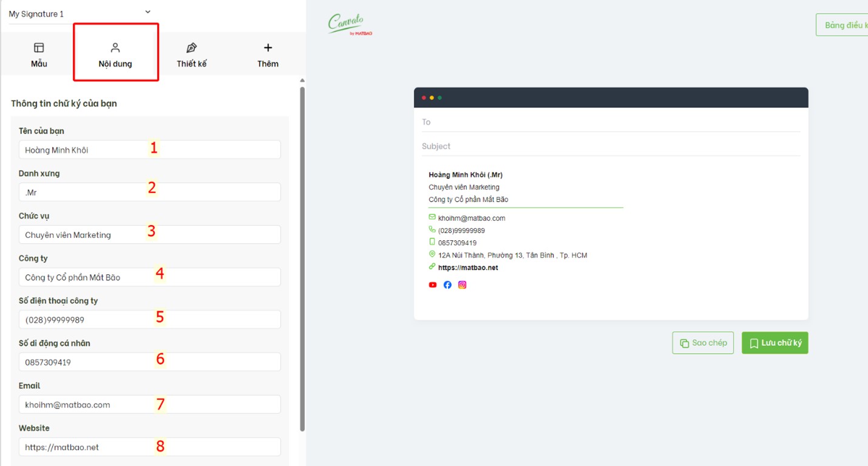
Task: Click the To field in email preview
Action: click(611, 122)
